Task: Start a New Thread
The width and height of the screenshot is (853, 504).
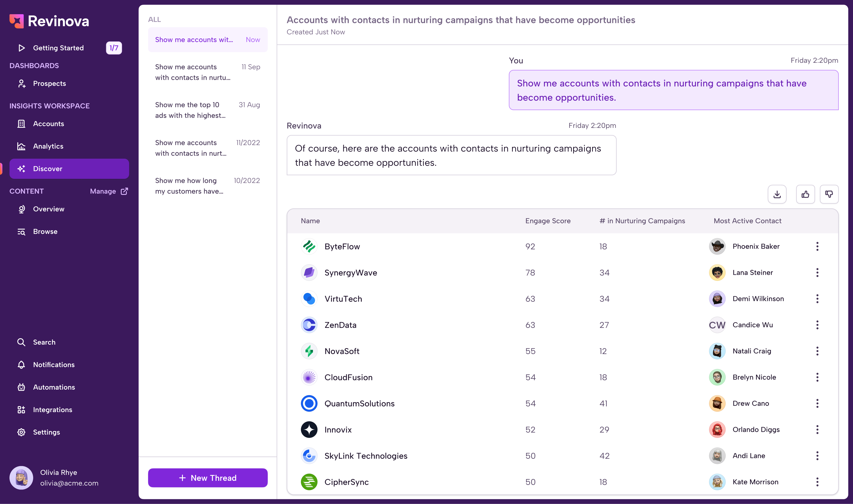Action: point(208,477)
